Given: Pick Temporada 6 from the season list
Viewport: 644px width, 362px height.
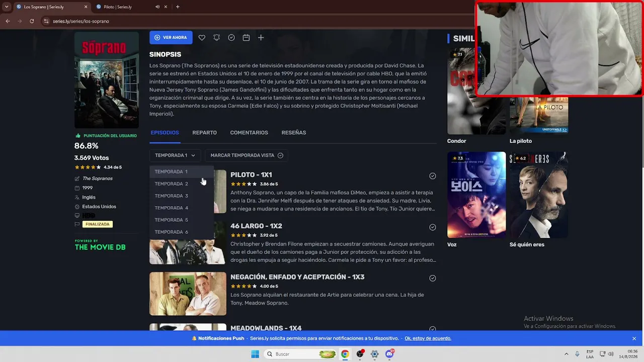Looking at the screenshot, I should [x=182, y=232].
